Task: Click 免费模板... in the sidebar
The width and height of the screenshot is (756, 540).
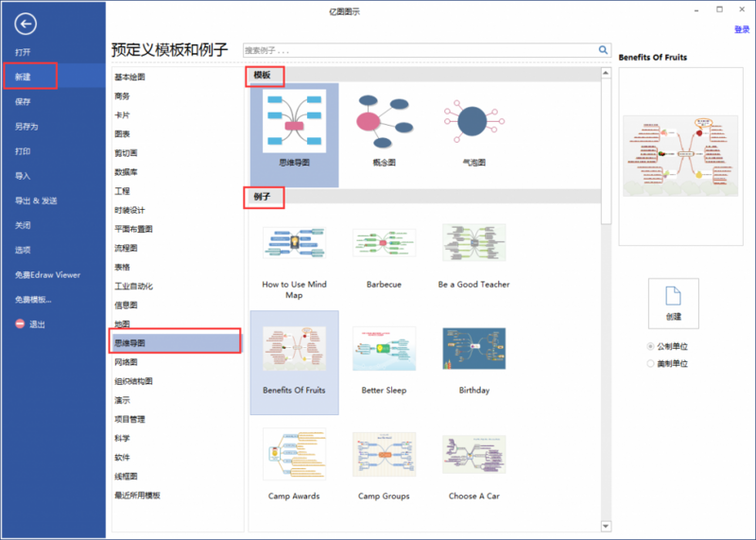Action: pos(33,299)
